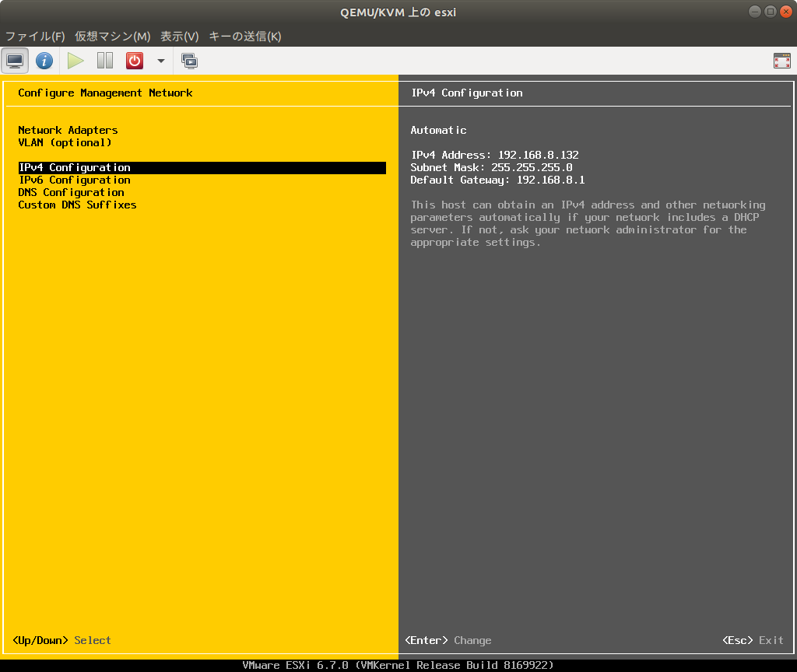Click the Configure Management Network heading
The height and width of the screenshot is (672, 797).
(x=105, y=93)
